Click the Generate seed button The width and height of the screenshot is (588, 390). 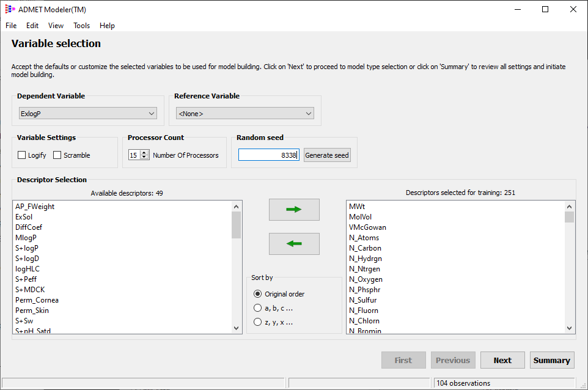coord(327,155)
